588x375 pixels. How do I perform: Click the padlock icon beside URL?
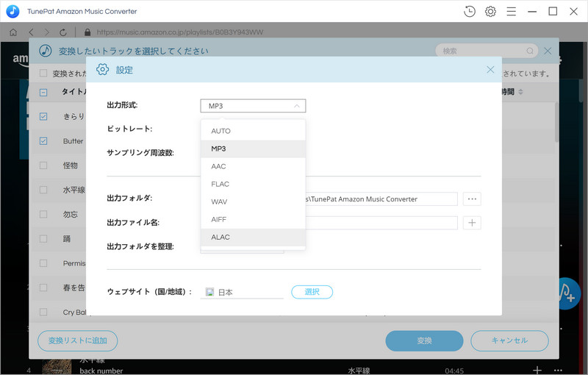point(87,32)
